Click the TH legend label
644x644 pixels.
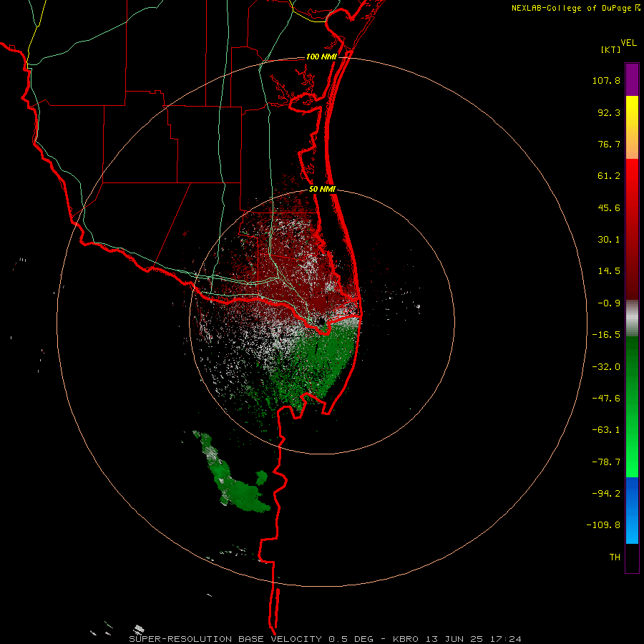[615, 557]
